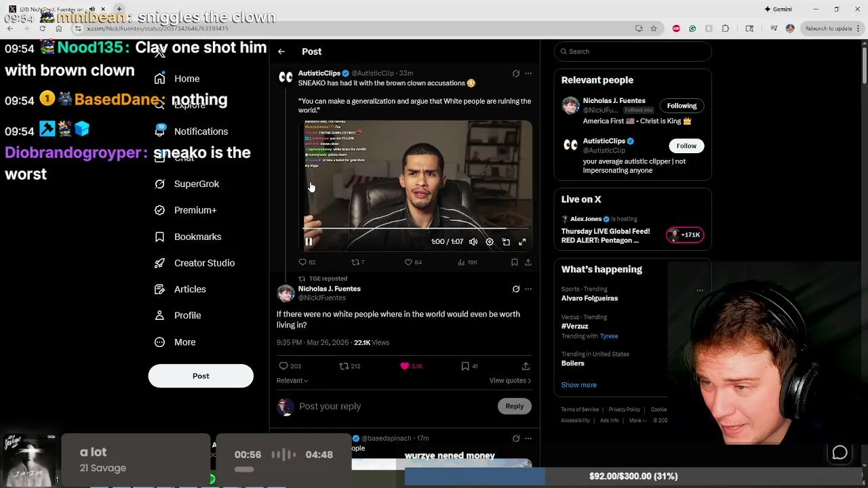This screenshot has width=868, height=488.
Task: Open the Grok chat bubble icon
Action: (840, 453)
